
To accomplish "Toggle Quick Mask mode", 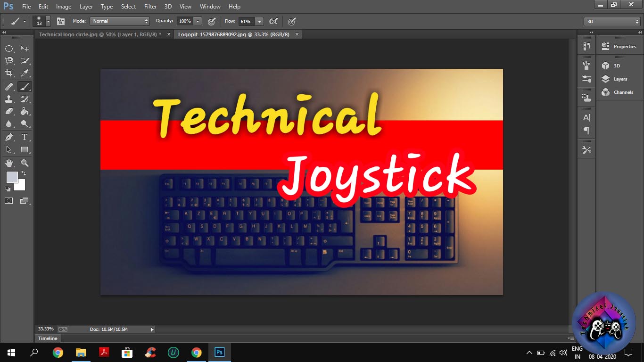I will 9,201.
